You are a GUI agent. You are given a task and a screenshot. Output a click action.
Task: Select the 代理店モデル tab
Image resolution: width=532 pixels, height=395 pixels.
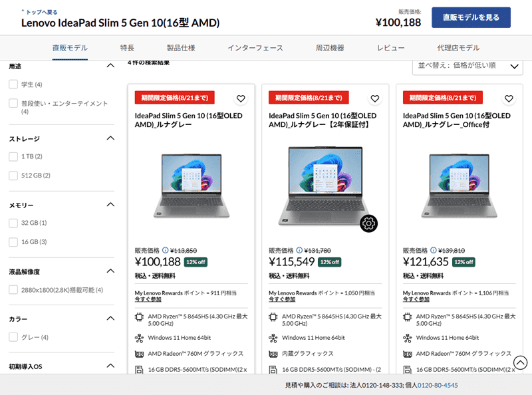pos(458,48)
